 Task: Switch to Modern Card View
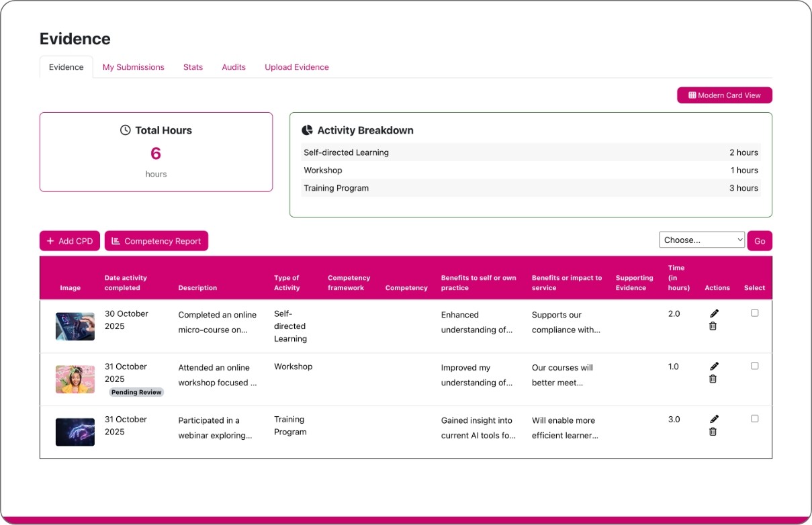coord(724,95)
